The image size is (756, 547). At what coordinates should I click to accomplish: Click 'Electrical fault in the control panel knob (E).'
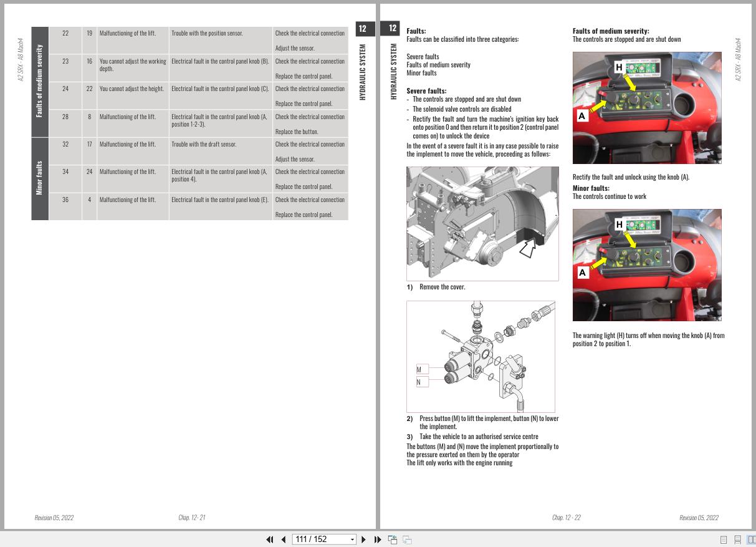[x=220, y=200]
